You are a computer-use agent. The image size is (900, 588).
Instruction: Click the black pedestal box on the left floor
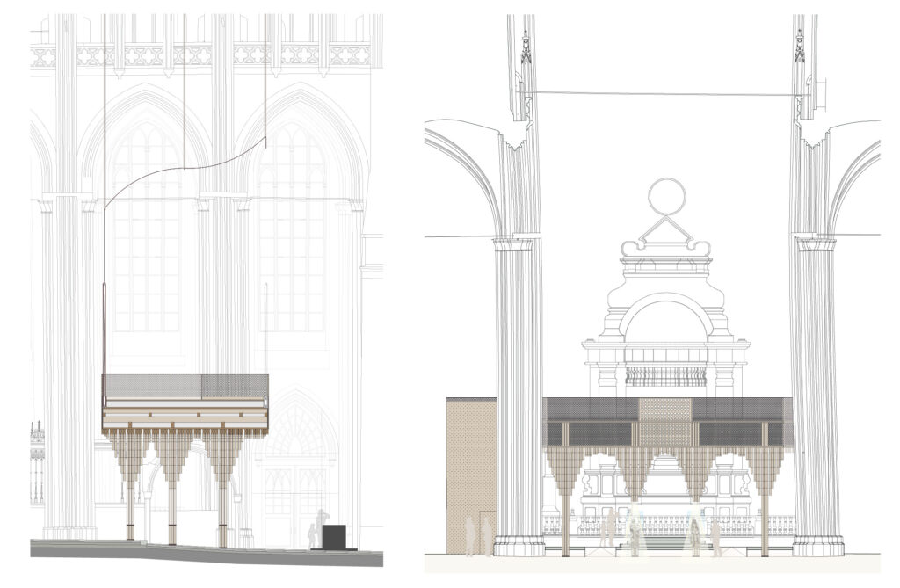point(335,536)
